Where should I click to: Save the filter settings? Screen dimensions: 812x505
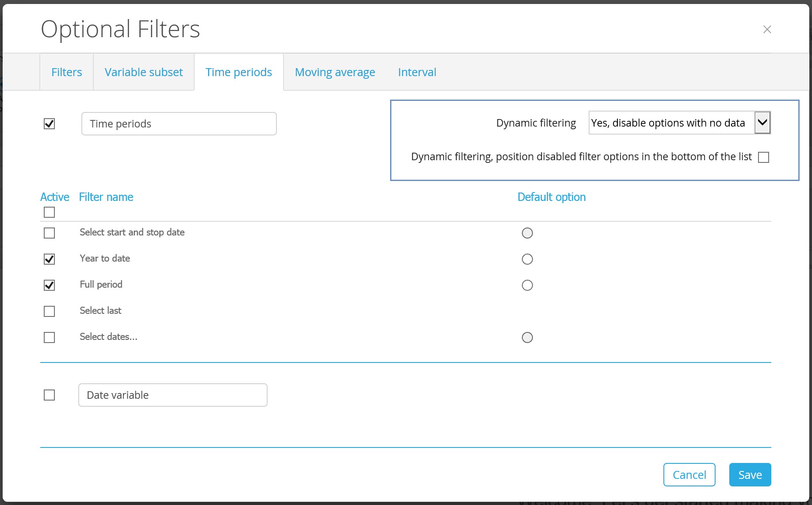point(750,474)
